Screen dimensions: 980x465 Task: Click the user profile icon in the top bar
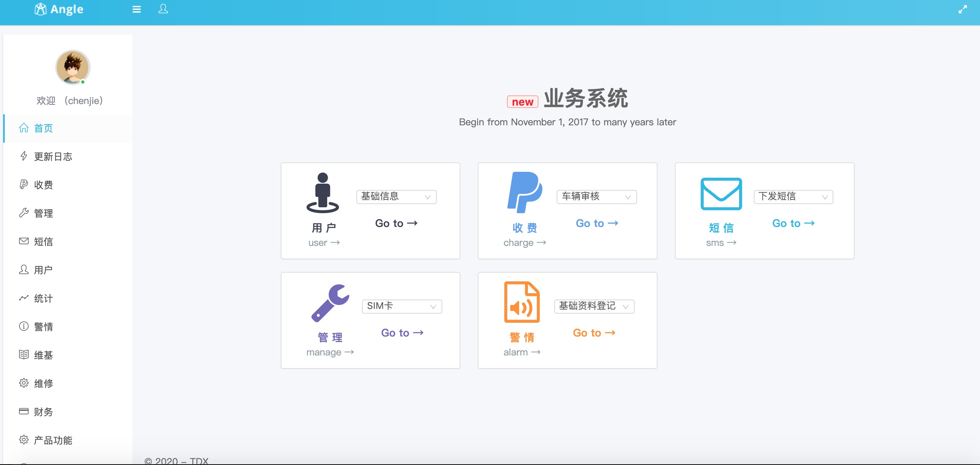point(163,9)
